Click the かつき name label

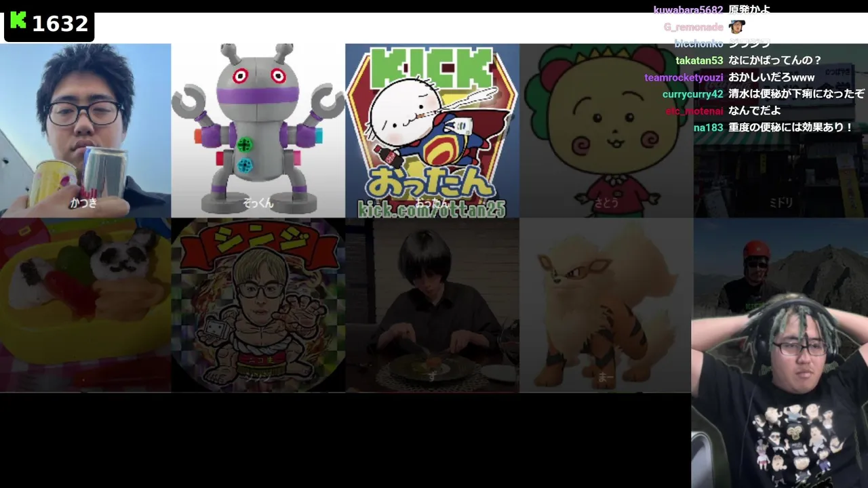tap(83, 203)
